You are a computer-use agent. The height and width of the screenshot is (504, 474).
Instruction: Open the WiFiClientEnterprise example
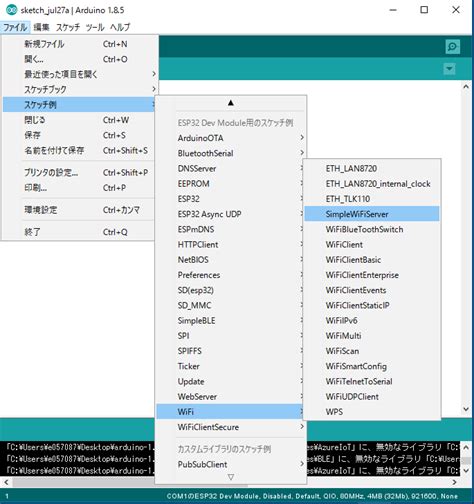click(x=372, y=275)
